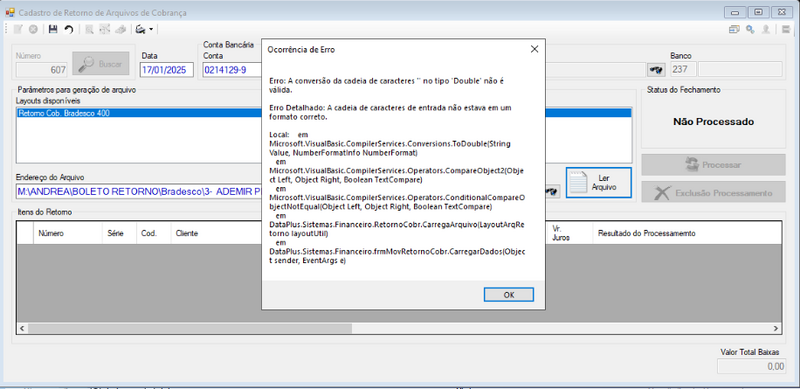Screen dimensions: 800x389
Task: Click the OK button in error dialog
Action: 509,295
